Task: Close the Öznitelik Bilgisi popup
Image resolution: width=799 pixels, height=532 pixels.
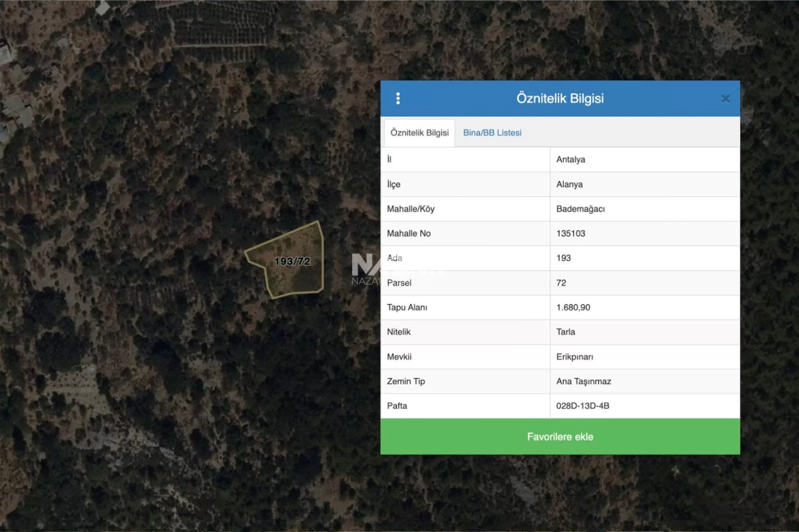Action: (725, 99)
